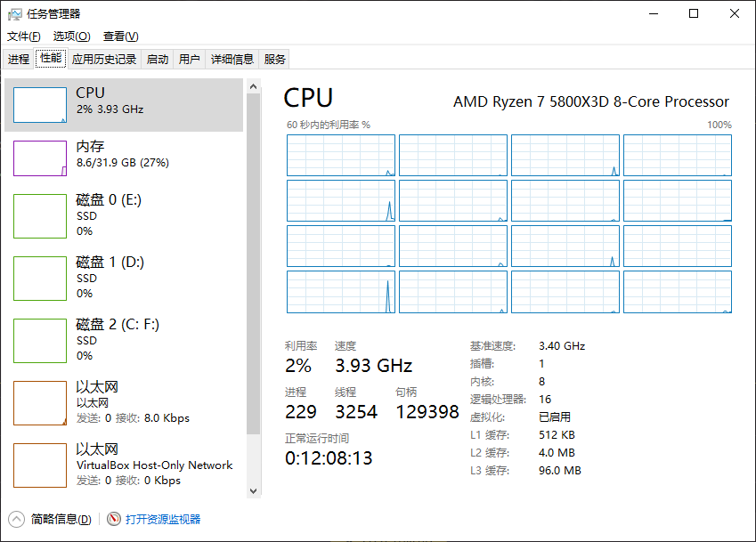Open the 文件(F) menu
The width and height of the screenshot is (756, 542).
point(24,36)
